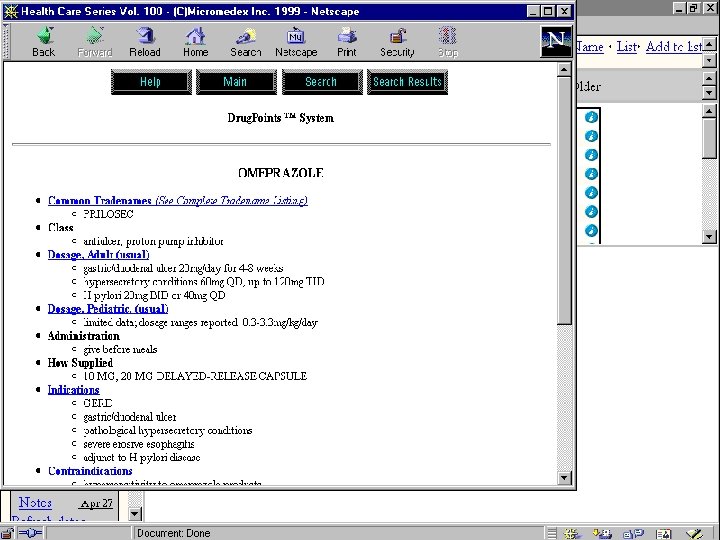The height and width of the screenshot is (540, 720).
Task: Click the third blue info icon in background window
Action: point(591,155)
